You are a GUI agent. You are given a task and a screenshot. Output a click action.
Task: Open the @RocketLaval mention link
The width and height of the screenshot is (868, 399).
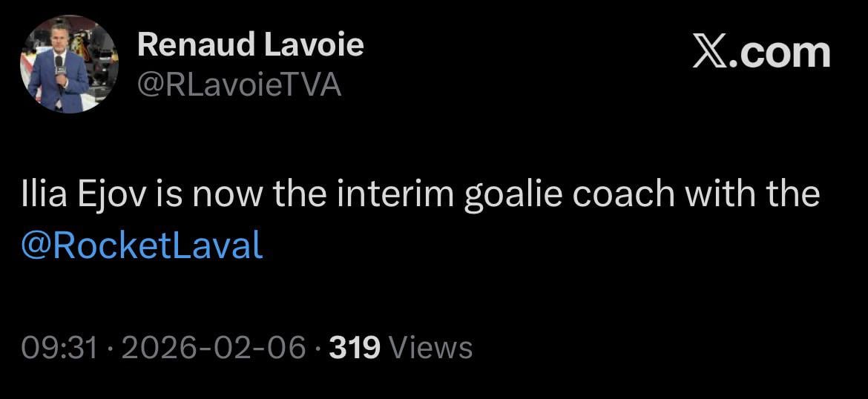(142, 245)
